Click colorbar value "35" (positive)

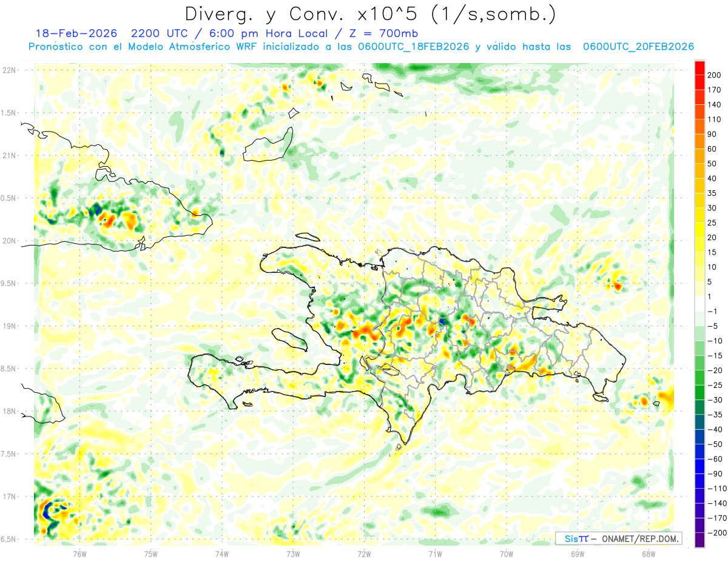coord(713,193)
